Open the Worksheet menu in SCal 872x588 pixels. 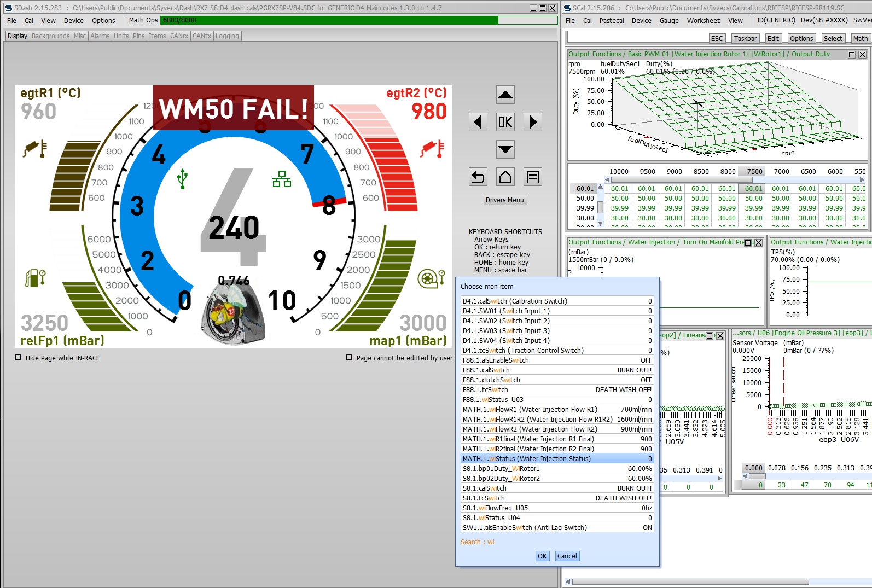[x=703, y=21]
